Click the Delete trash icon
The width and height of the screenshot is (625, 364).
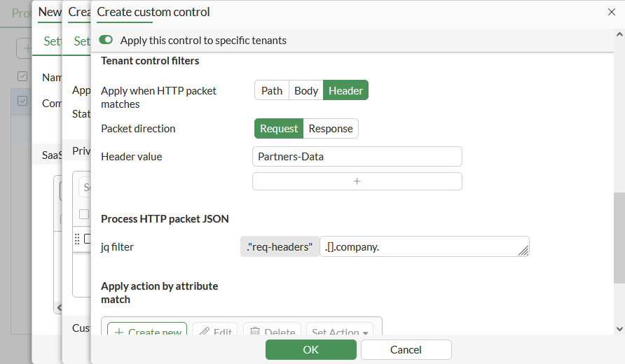(256, 332)
